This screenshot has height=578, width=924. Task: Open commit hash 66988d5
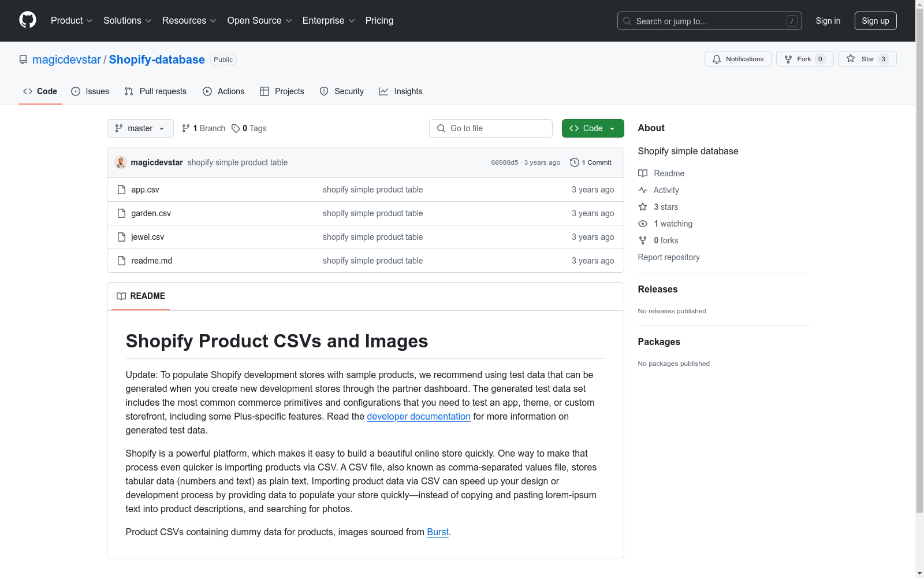505,162
